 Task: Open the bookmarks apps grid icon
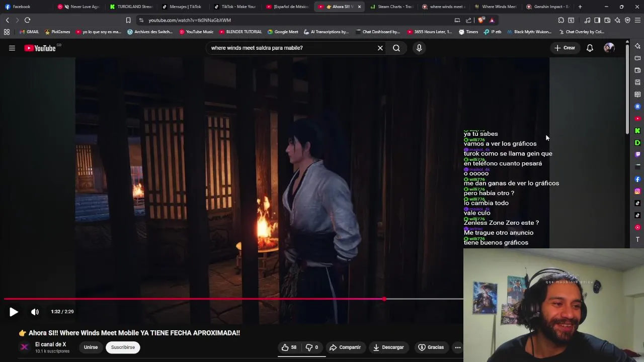click(7, 32)
